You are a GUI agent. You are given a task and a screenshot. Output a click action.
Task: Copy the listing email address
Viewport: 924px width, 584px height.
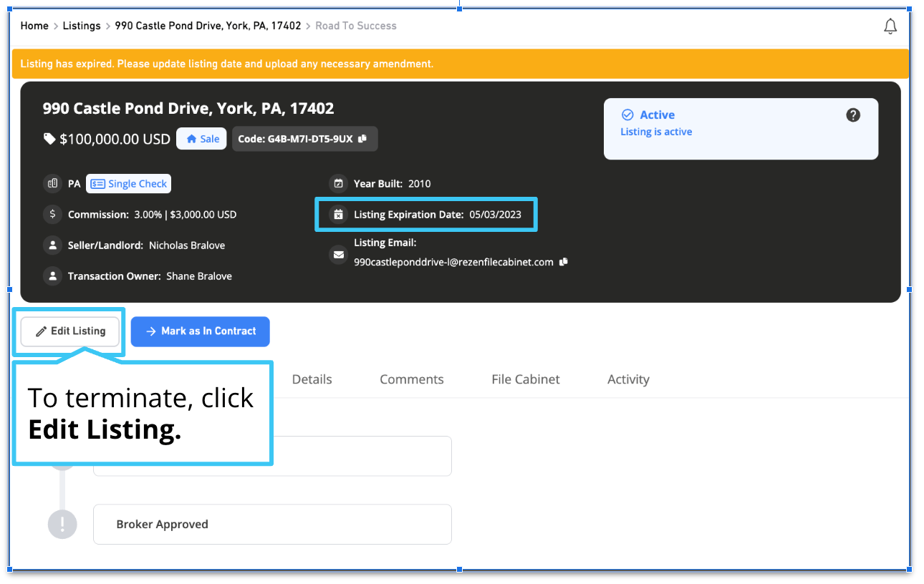[x=563, y=262]
